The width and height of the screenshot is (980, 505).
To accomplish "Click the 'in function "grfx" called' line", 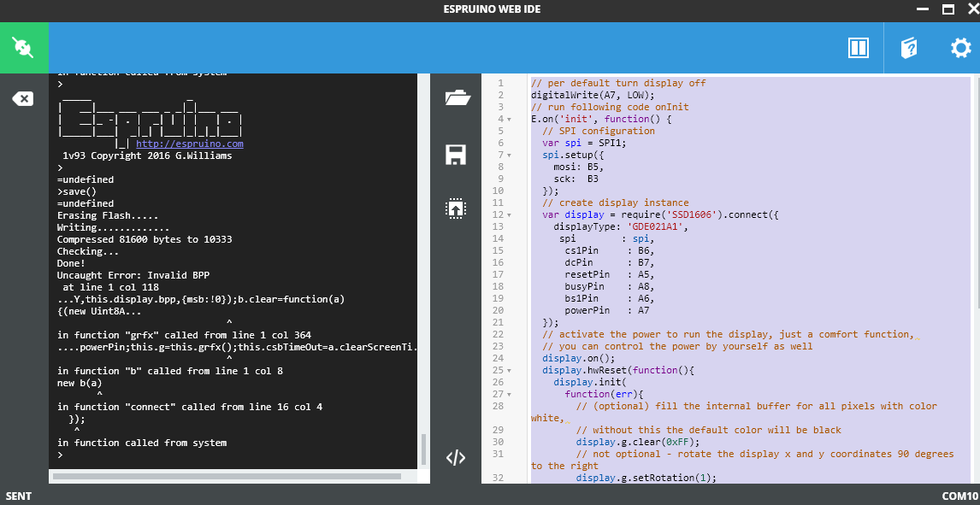I will tap(184, 335).
